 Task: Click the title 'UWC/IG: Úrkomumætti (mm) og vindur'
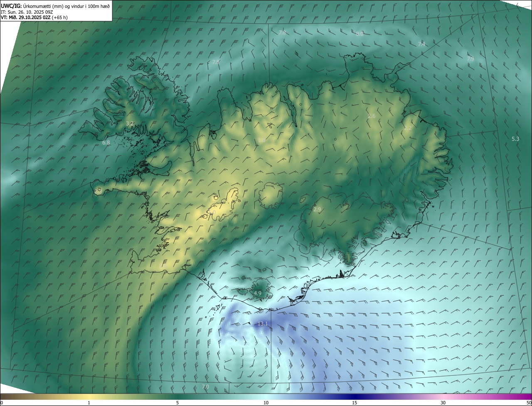point(55,6)
